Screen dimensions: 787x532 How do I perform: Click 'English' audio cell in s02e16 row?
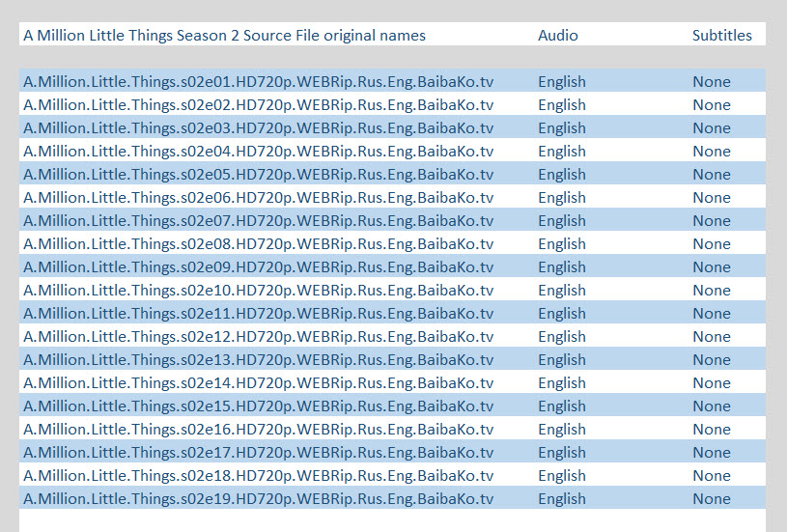[562, 429]
